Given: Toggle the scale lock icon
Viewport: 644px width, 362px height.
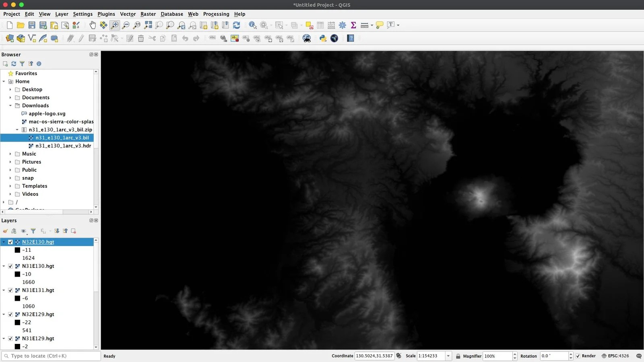Looking at the screenshot, I should (x=458, y=356).
